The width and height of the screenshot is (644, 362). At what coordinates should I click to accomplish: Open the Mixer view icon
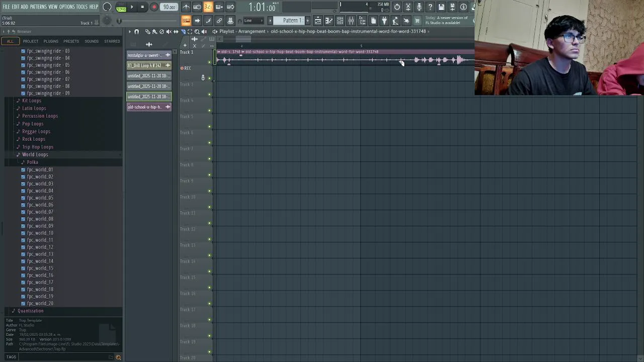351,21
